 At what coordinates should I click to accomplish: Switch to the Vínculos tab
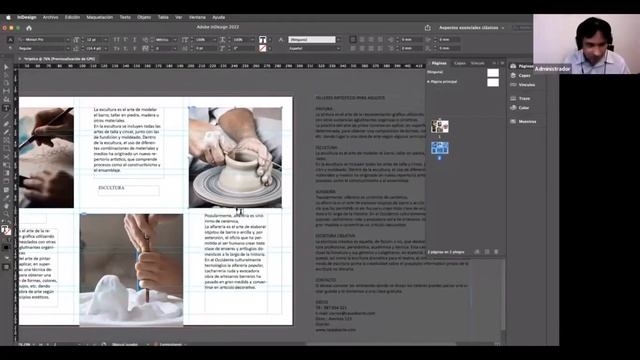[477, 63]
